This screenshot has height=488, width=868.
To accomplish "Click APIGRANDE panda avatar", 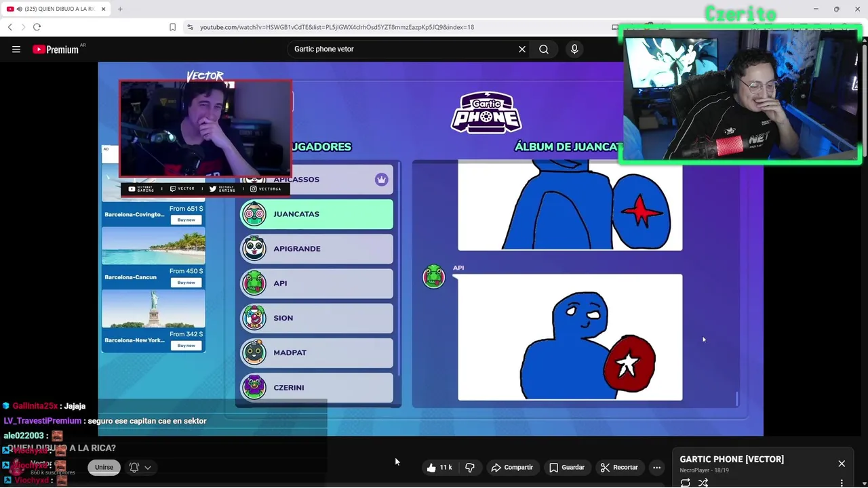I will [254, 249].
